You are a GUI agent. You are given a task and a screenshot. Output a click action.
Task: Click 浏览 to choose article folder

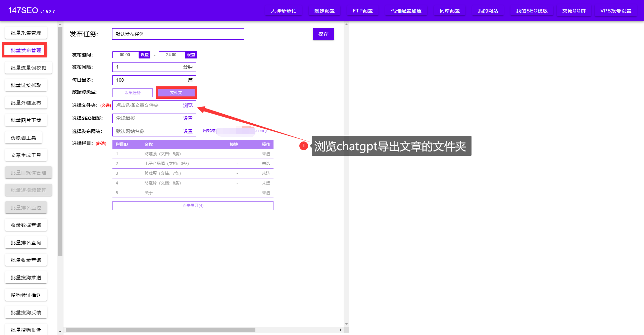tap(188, 106)
